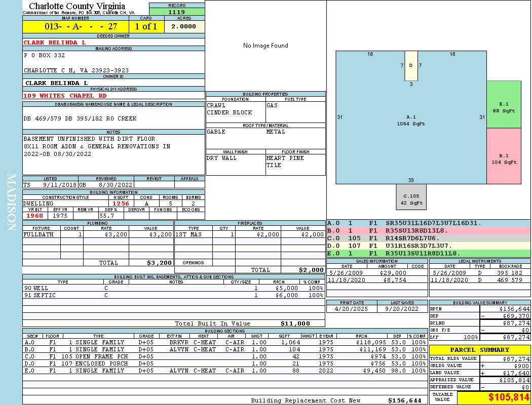Select the 91 SEPTIC built-in row
Image resolution: width=532 pixels, height=405 pixels.
click(173, 295)
